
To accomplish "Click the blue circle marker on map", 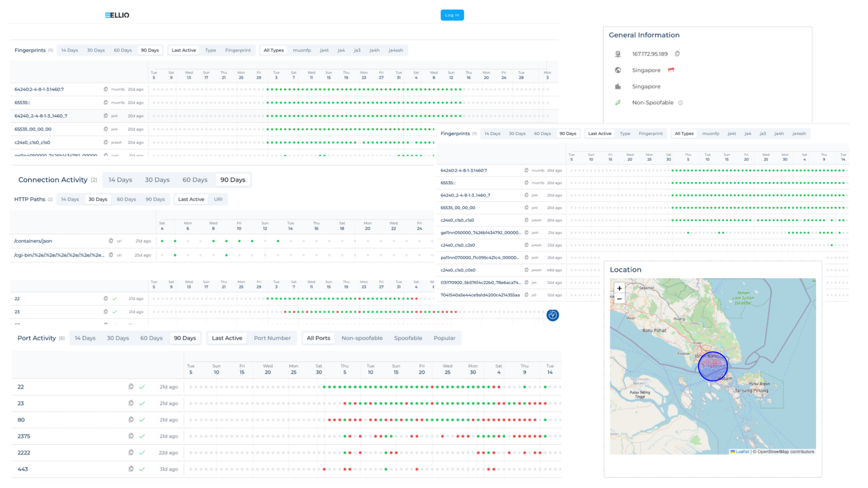I will point(712,366).
